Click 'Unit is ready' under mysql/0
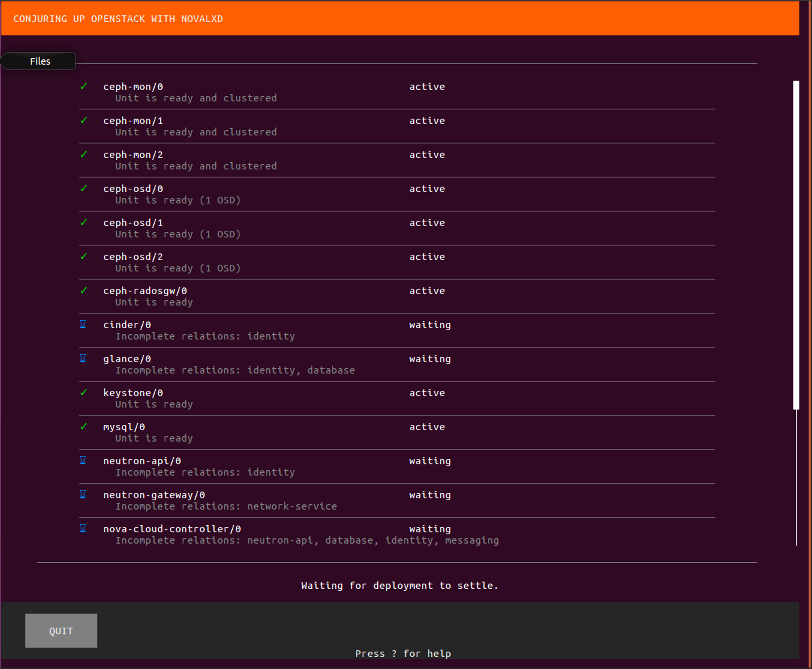The width and height of the screenshot is (812, 669). (x=154, y=438)
